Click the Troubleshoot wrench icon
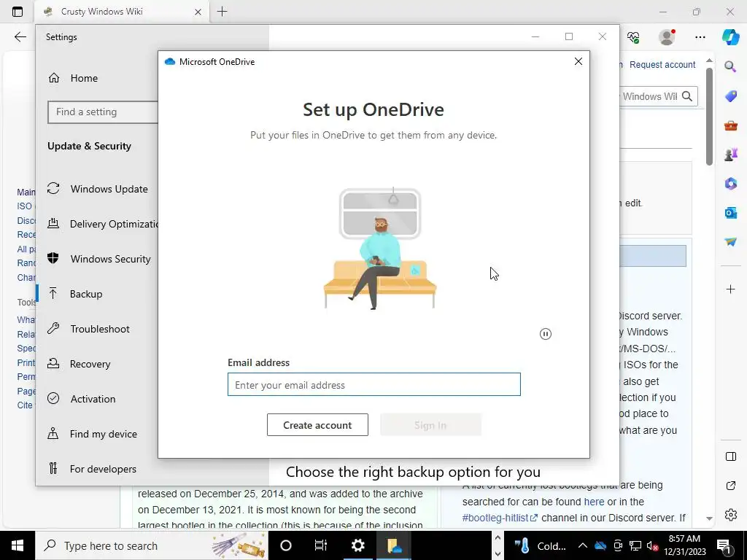This screenshot has height=560, width=747. coord(53,329)
